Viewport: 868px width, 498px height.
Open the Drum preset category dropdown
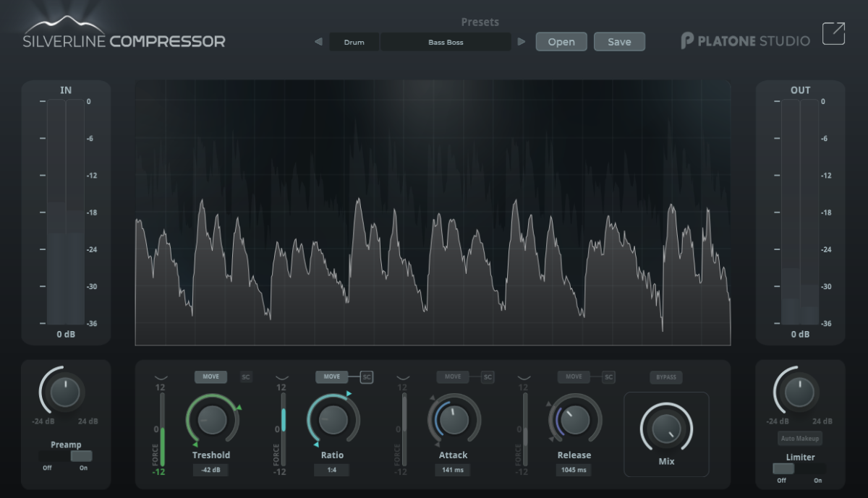tap(354, 42)
